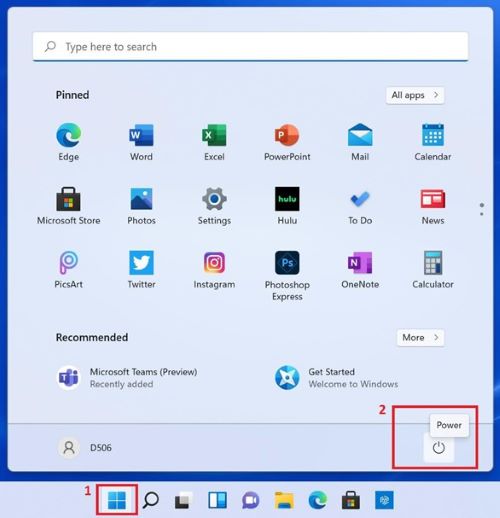
Task: Open Microsoft Teams (Preview) recommended item
Action: pyautogui.click(x=127, y=378)
